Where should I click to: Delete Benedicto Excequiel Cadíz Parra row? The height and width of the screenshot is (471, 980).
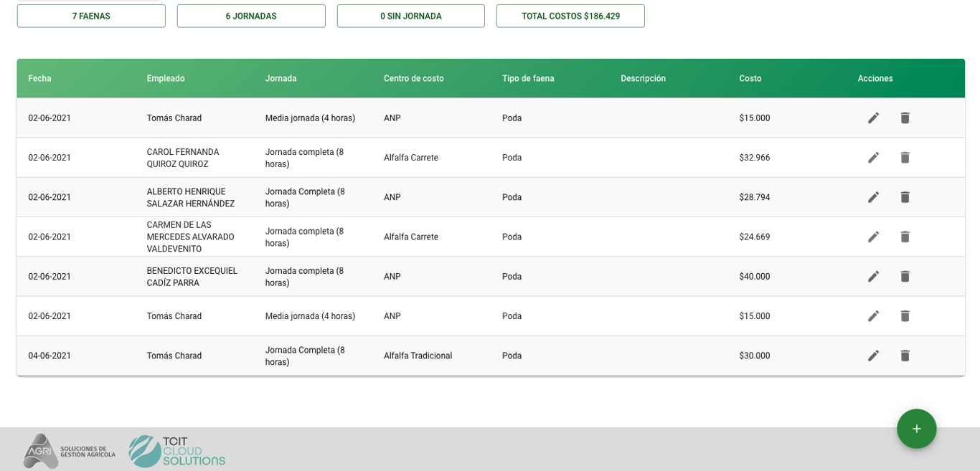click(905, 277)
